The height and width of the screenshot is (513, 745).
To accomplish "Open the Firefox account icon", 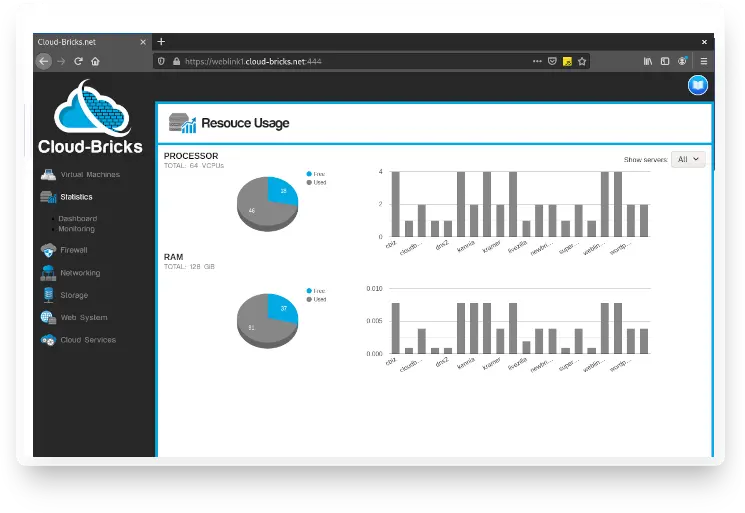I will 682,61.
